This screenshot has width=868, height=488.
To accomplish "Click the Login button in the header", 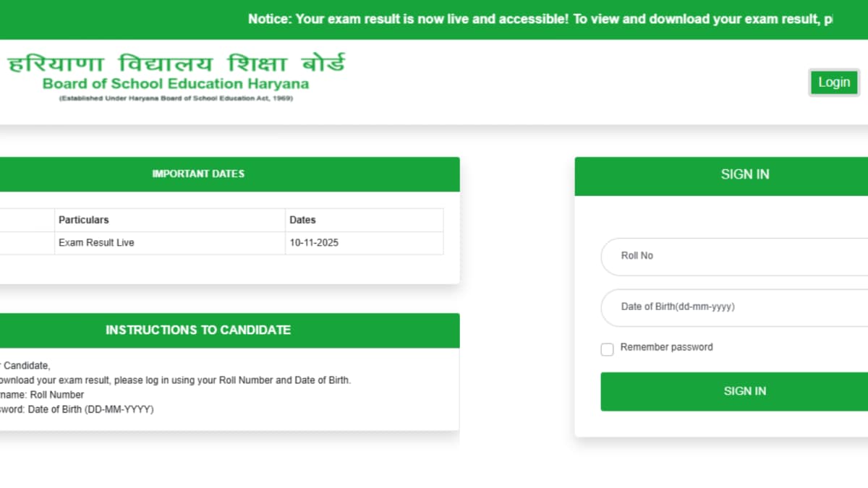I will point(833,82).
